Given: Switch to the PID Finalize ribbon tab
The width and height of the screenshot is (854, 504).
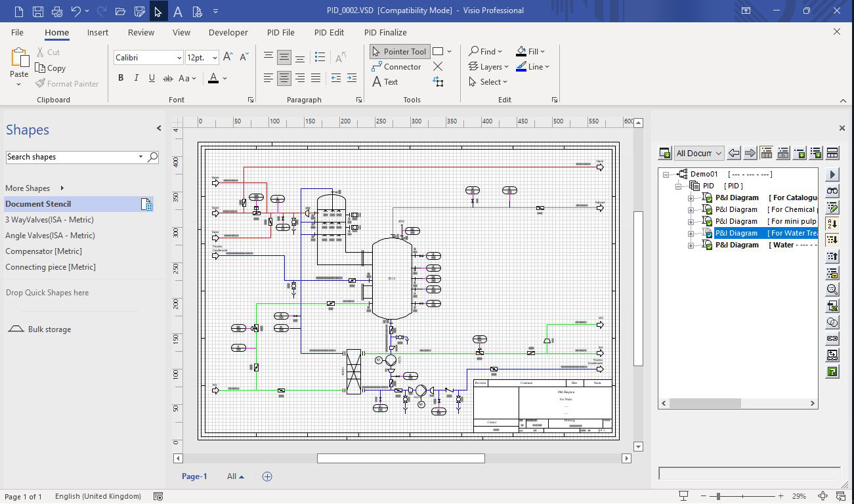Looking at the screenshot, I should [x=385, y=32].
